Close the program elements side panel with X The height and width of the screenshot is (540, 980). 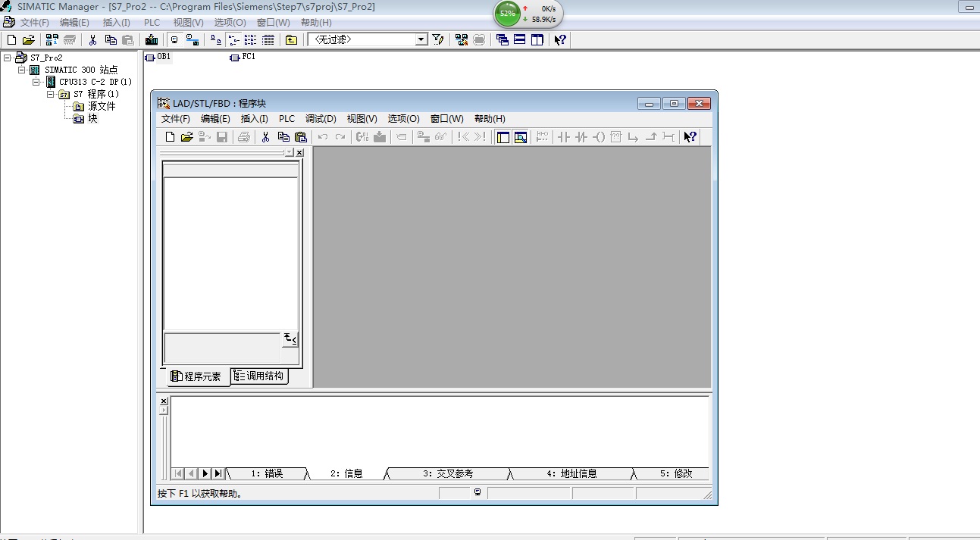299,152
